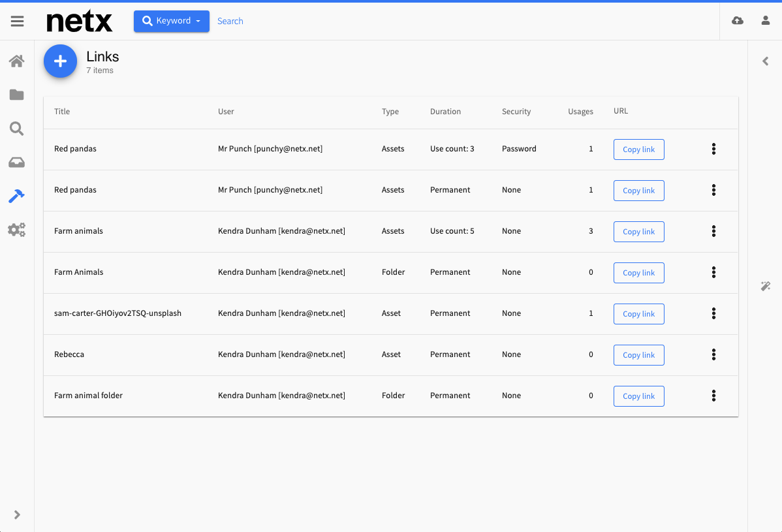Copy link for sam-carter-GHOiyov2TSQ-unsplash
The height and width of the screenshot is (532, 782).
click(x=638, y=314)
